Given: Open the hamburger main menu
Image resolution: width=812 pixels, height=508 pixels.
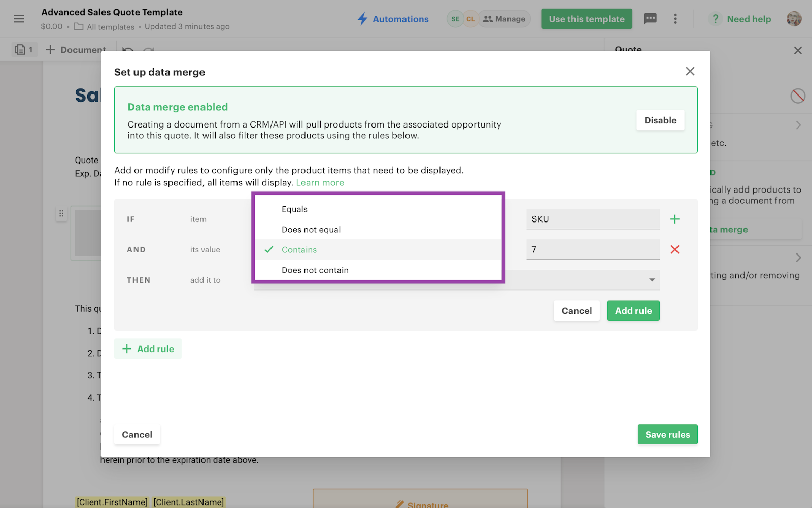Looking at the screenshot, I should pyautogui.click(x=19, y=19).
